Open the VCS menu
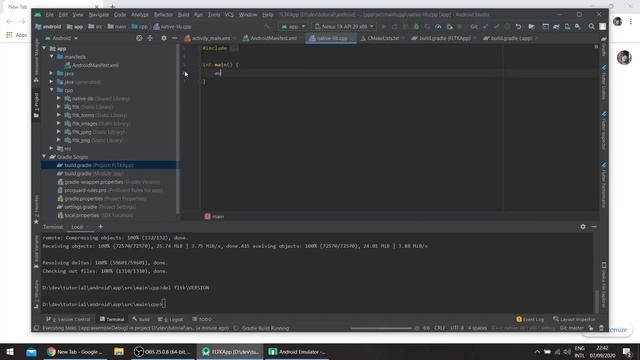Screen dimensions: 640x360 [229, 15]
